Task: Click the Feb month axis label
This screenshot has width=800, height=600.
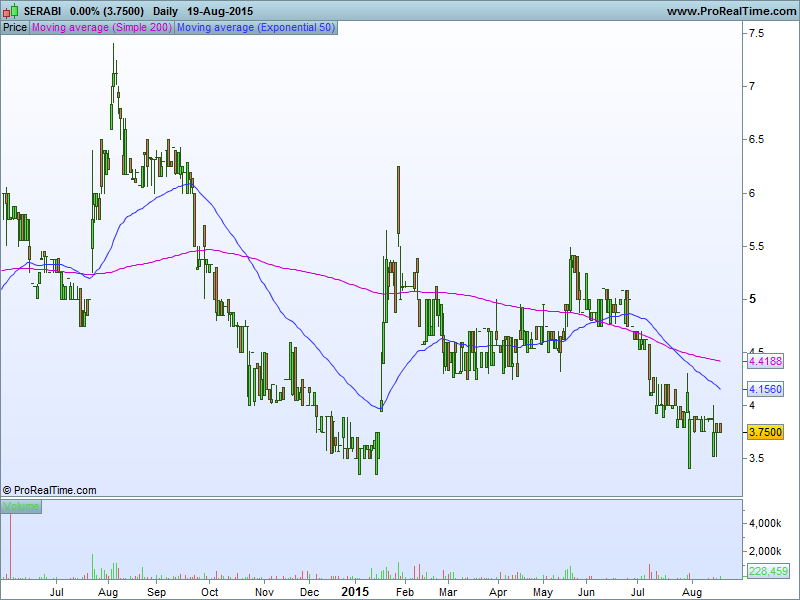Action: click(405, 592)
